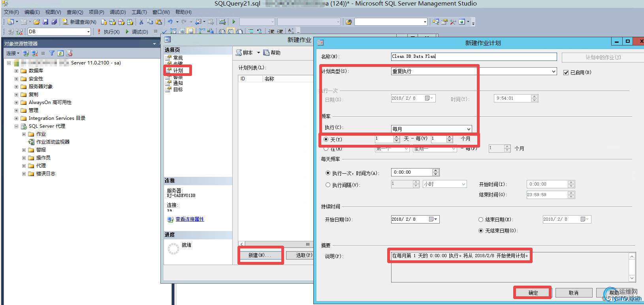The height and width of the screenshot is (305, 644).
Task: Click the MDX query icon
Action: [113, 22]
